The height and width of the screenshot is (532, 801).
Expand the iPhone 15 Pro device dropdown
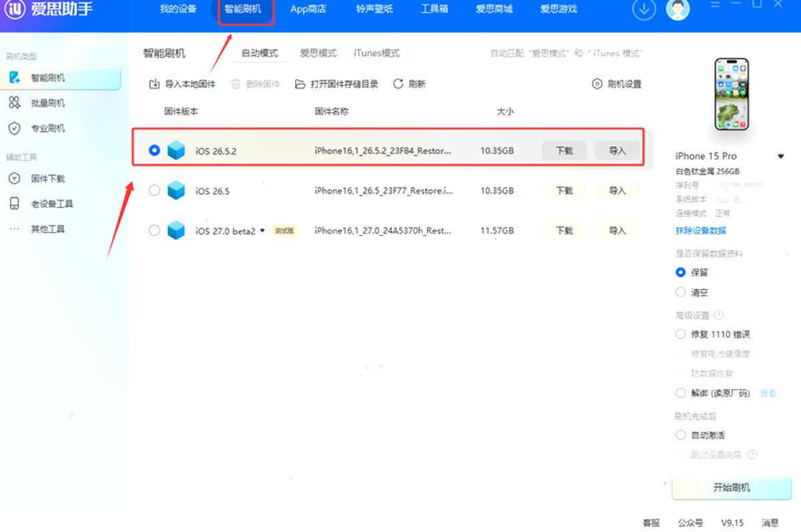coord(780,156)
